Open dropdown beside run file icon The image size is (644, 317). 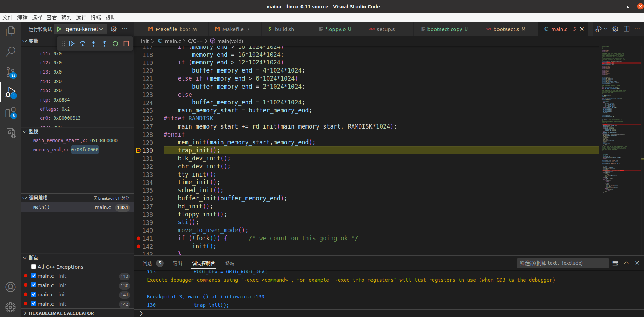point(606,29)
